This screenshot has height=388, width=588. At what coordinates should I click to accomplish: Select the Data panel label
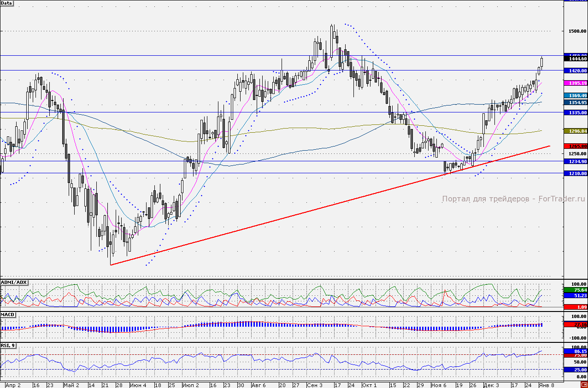pos(7,3)
